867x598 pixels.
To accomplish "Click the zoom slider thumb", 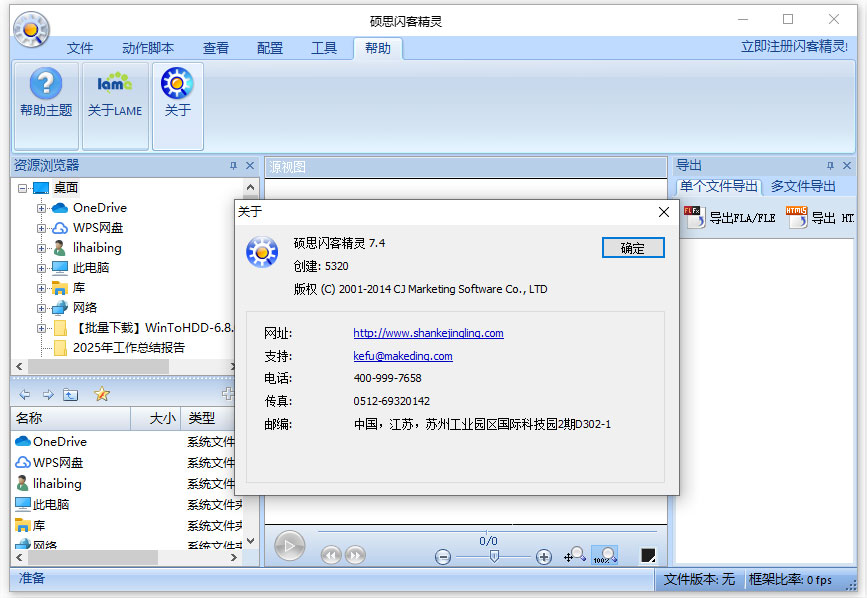I will pyautogui.click(x=494, y=556).
